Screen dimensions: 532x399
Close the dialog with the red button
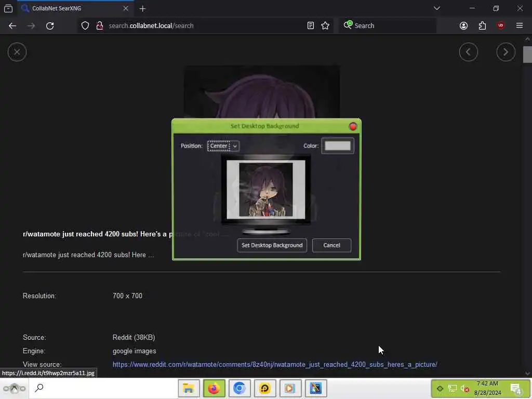pyautogui.click(x=353, y=127)
